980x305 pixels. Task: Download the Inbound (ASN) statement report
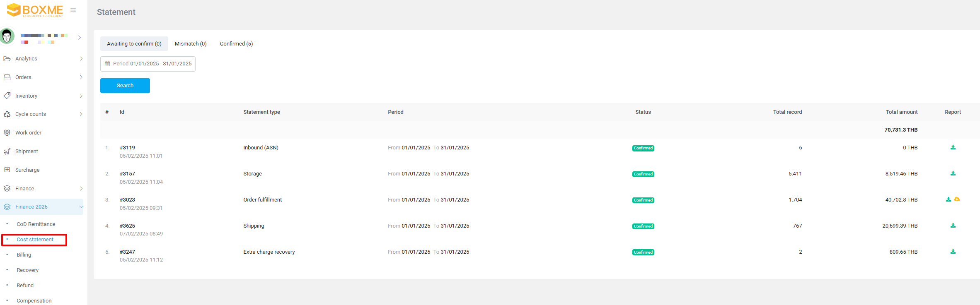953,147
